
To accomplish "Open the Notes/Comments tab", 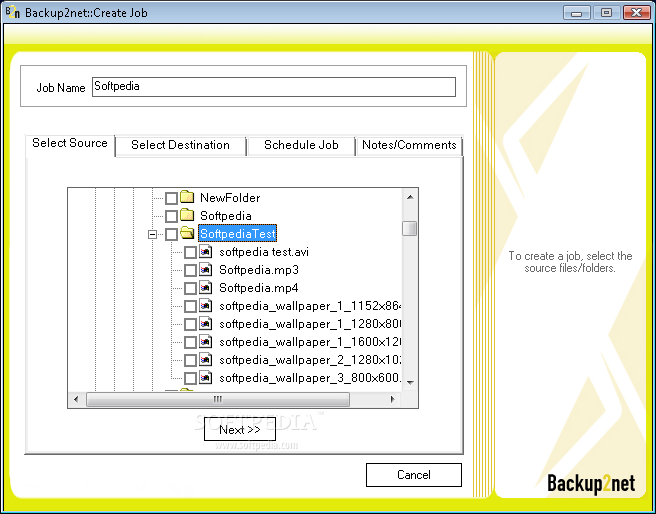I will tap(409, 146).
